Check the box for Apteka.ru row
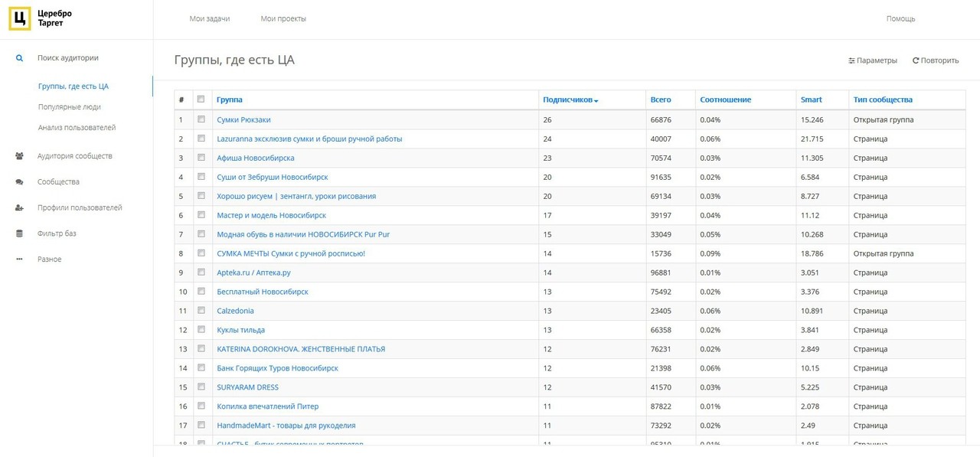980x457 pixels. click(x=201, y=273)
